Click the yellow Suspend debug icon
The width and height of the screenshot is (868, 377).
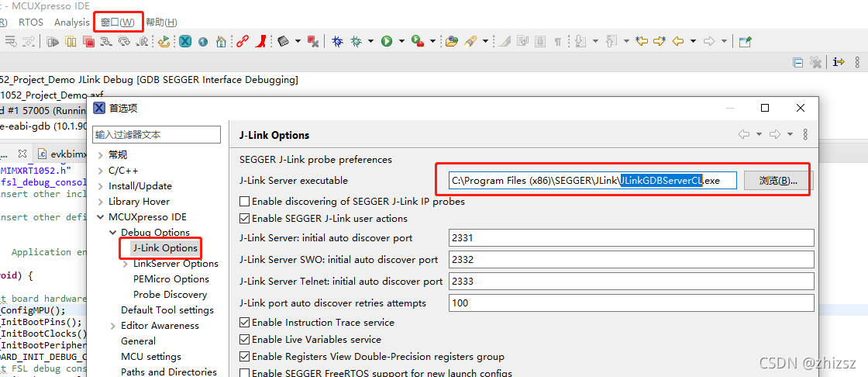coord(71,41)
